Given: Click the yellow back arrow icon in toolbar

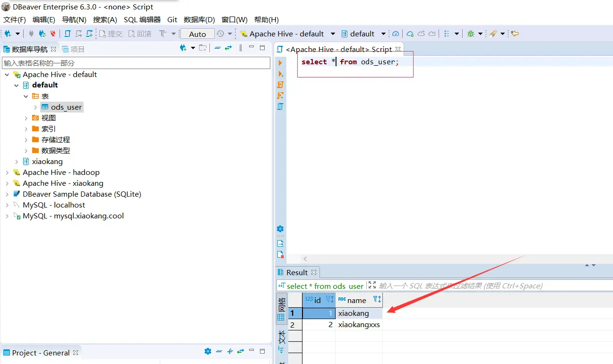Looking at the screenshot, I should point(515,34).
